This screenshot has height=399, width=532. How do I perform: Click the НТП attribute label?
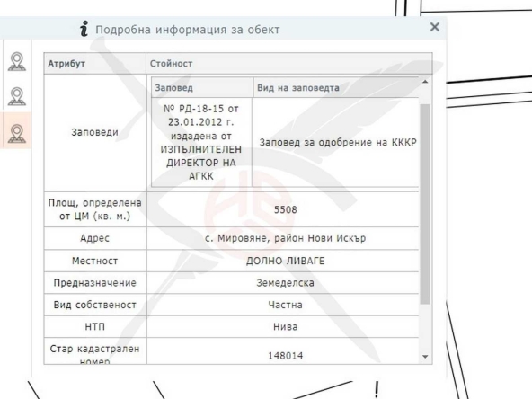[x=94, y=327]
